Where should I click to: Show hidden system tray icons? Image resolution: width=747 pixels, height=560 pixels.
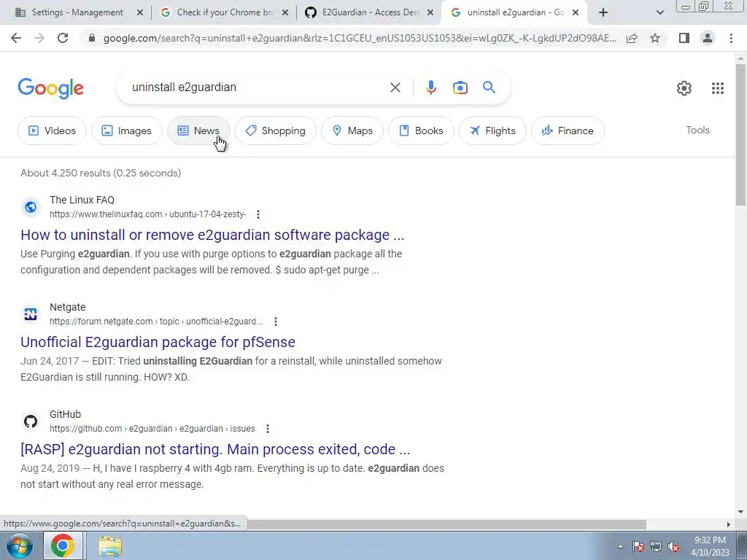coord(620,547)
